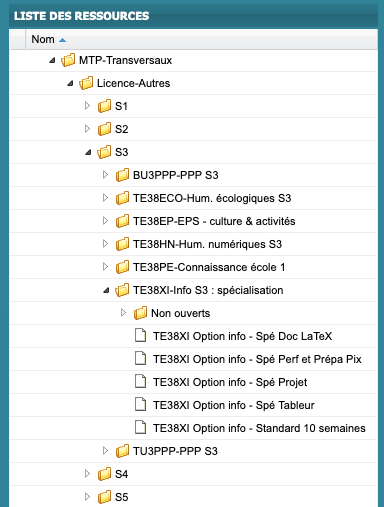Collapse the S3 folder
Image resolution: width=384 pixels, height=507 pixels.
click(88, 152)
